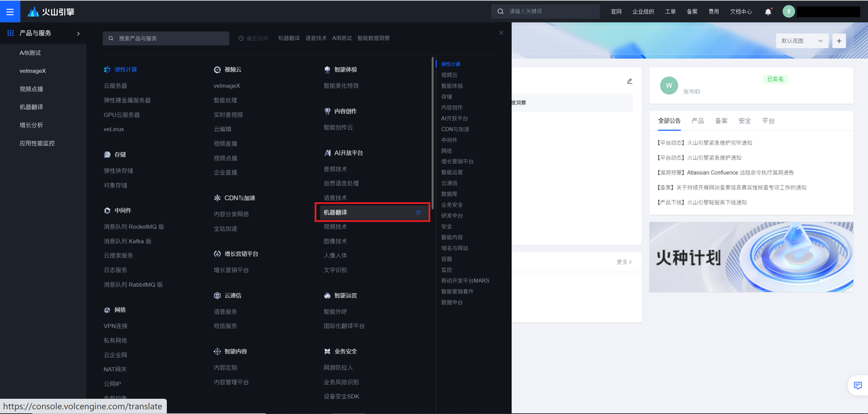Close the products and services panel
868x414 pixels.
click(501, 33)
